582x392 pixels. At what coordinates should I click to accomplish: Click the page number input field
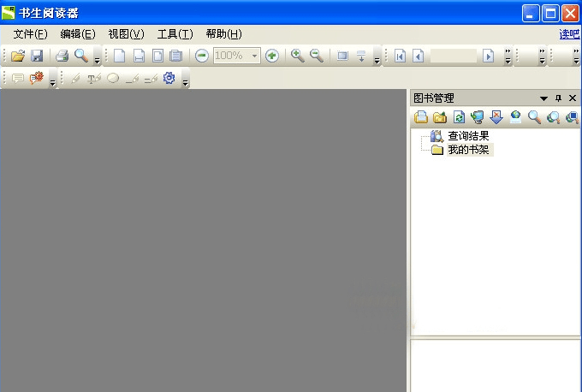(453, 56)
